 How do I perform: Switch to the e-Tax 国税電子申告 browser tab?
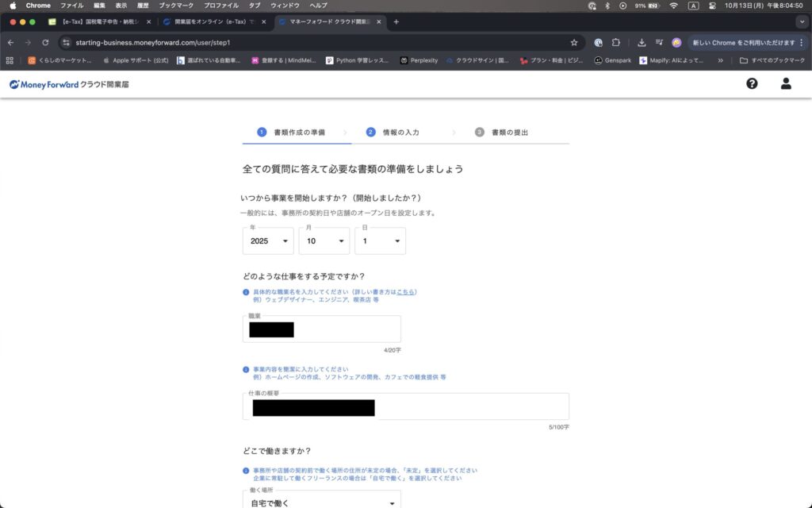95,21
